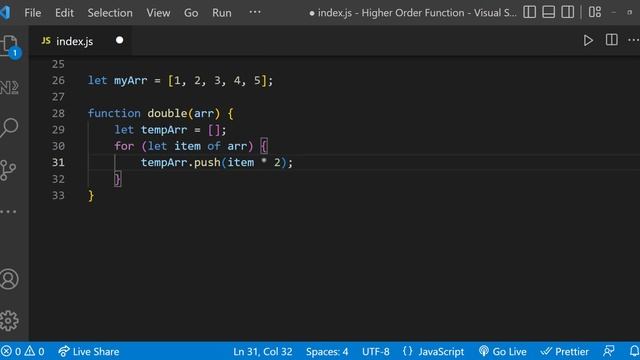Open the Search view in the activity bar
The image size is (640, 360).
coord(9,127)
